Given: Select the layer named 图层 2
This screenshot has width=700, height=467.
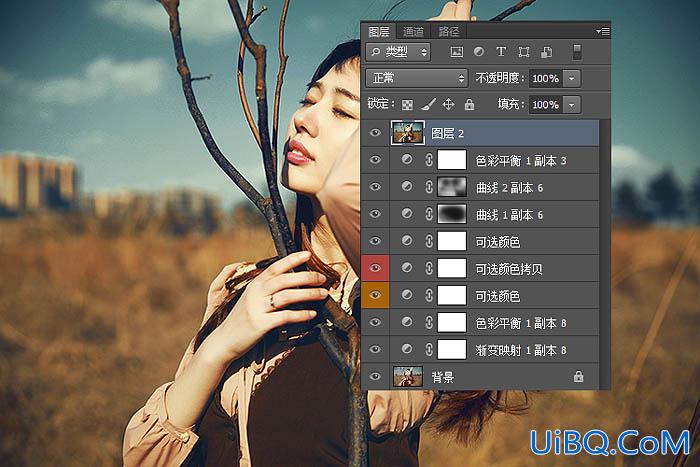Looking at the screenshot, I should (447, 133).
